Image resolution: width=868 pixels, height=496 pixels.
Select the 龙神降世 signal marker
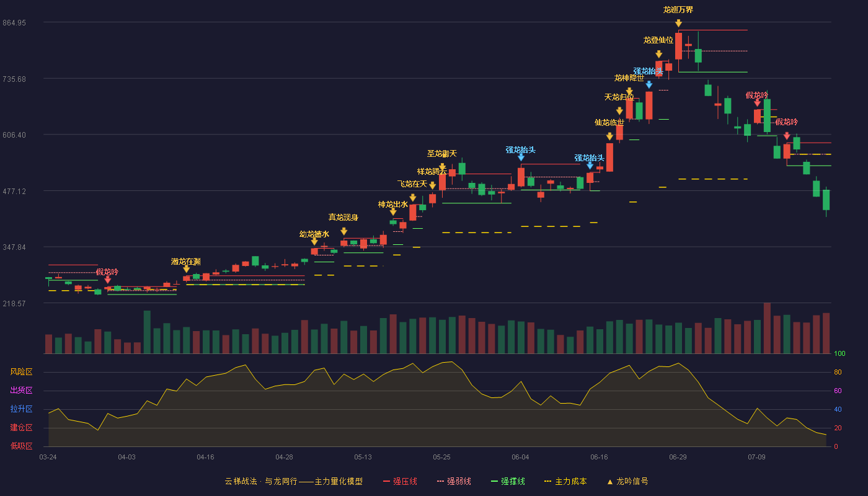[x=629, y=92]
